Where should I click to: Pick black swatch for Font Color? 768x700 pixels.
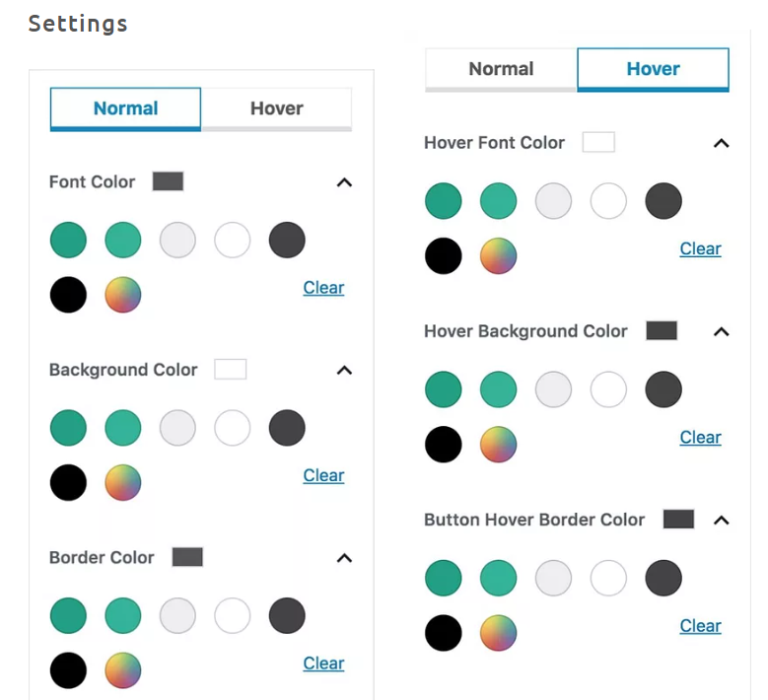coord(68,295)
